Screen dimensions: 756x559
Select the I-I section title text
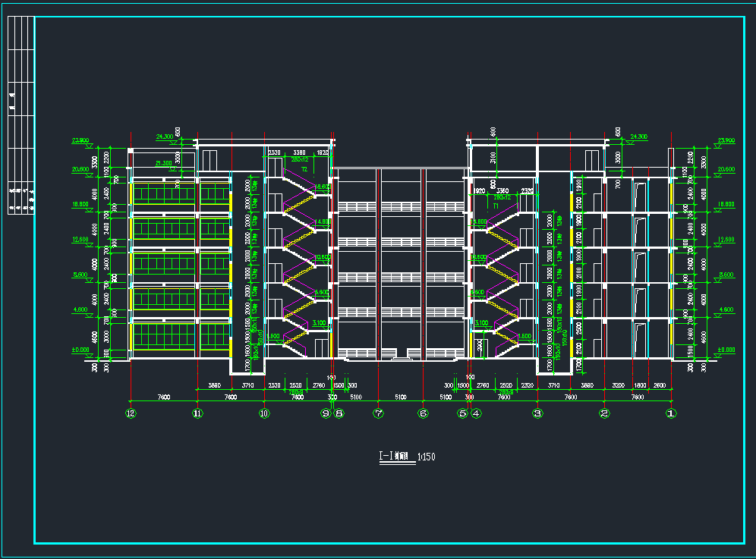393,457
